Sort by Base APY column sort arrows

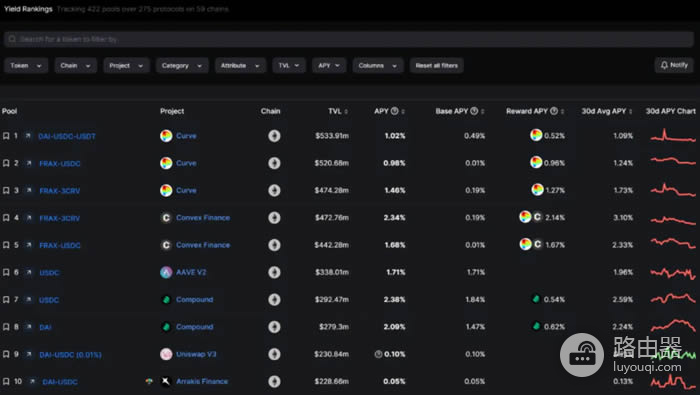tap(483, 112)
